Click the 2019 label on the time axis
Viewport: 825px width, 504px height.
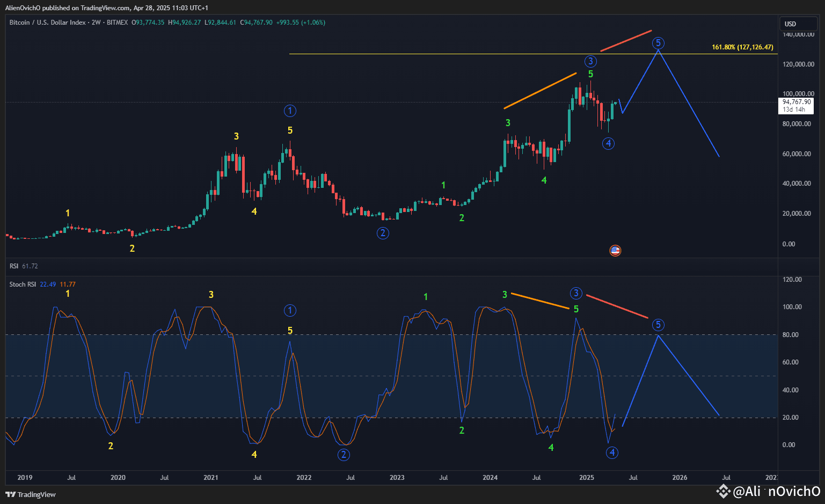[x=25, y=478]
